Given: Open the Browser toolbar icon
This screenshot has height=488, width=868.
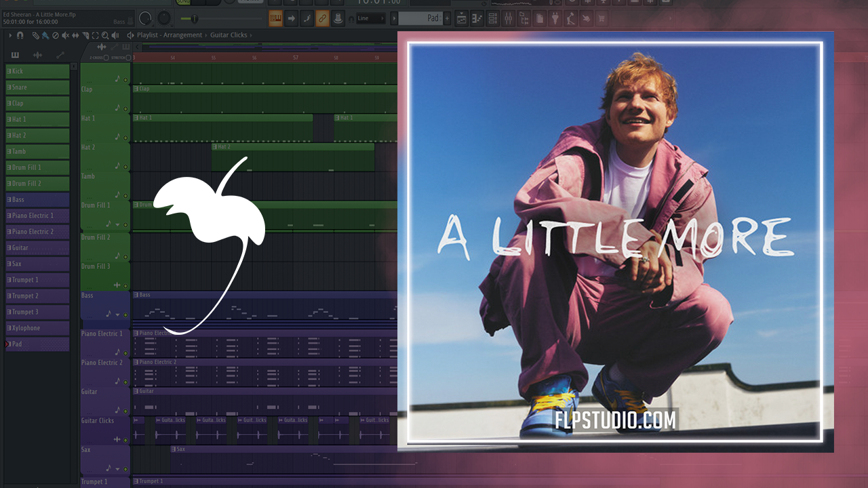Looking at the screenshot, I should coord(524,18).
